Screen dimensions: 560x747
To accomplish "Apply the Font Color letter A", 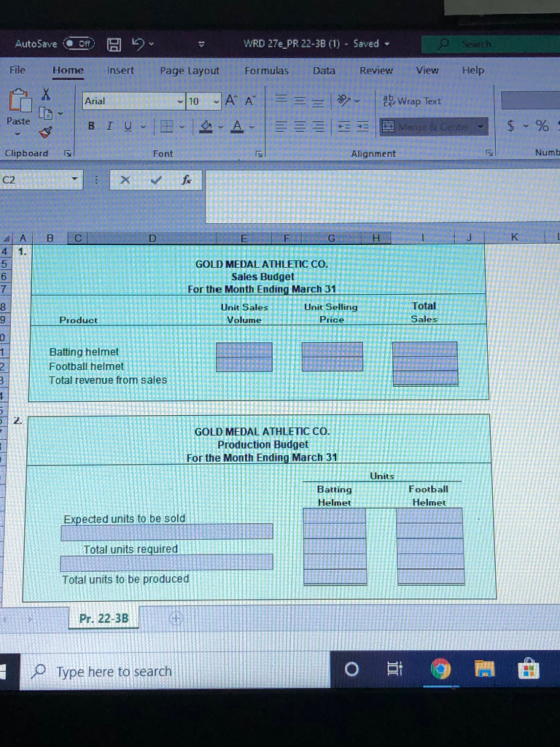I will tap(237, 126).
